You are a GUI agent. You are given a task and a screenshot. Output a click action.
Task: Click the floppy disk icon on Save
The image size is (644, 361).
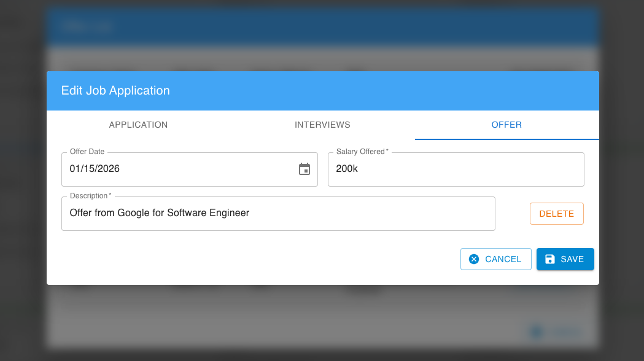(550, 259)
